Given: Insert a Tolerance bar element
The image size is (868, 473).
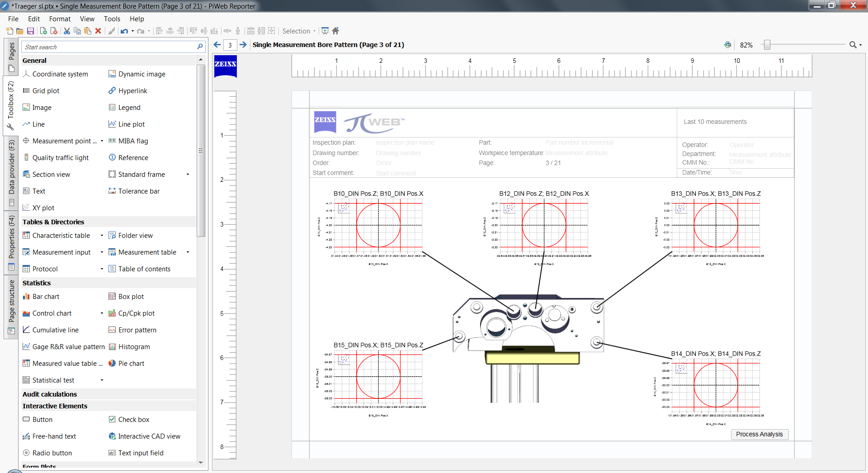Looking at the screenshot, I should tap(138, 191).
